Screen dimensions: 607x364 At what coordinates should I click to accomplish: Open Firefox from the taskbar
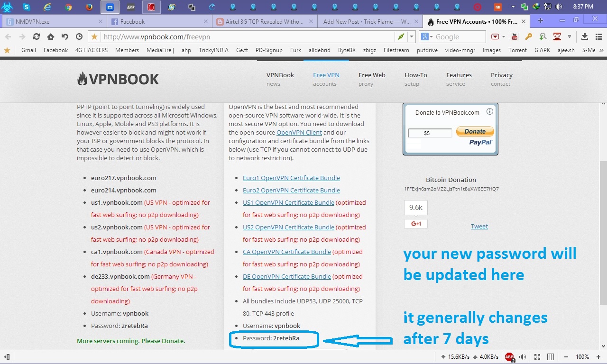click(x=89, y=7)
